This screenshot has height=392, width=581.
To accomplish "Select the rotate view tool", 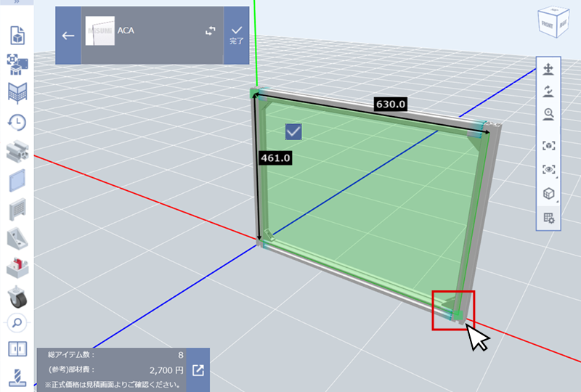I will pyautogui.click(x=549, y=91).
